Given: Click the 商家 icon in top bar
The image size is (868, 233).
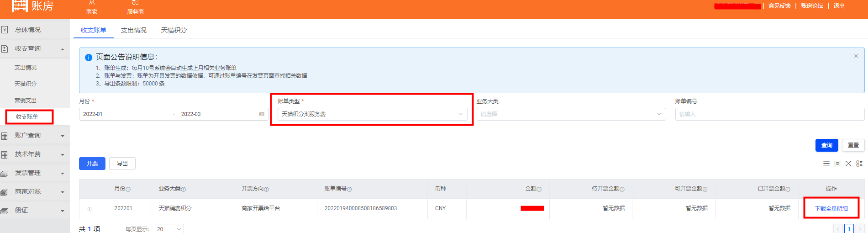Looking at the screenshot, I should coord(91,4).
